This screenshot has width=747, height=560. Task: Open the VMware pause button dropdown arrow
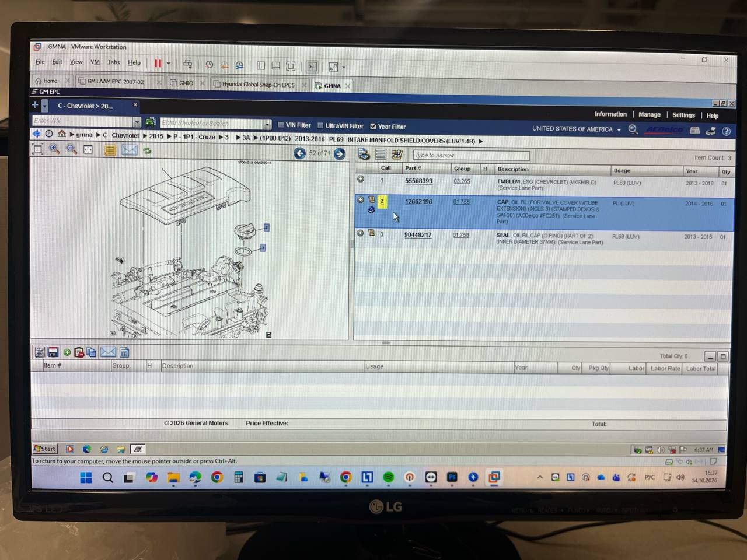169,63
